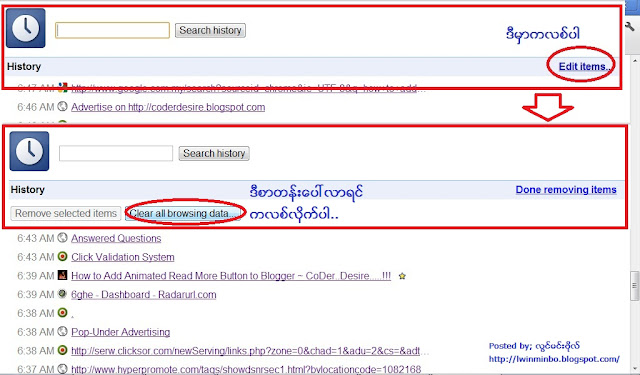Click favicon beside serw.clicksor.com entry
The height and width of the screenshot is (375, 640).
coord(62,350)
